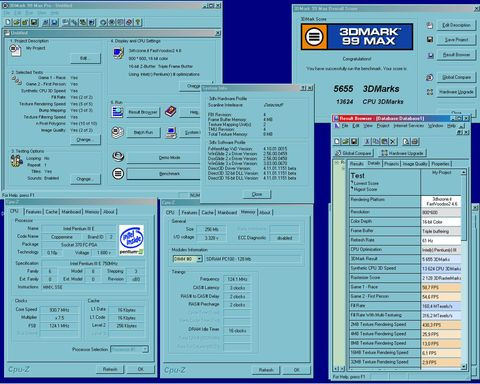The height and width of the screenshot is (384, 480).
Task: Click Change button under Selected Tests
Action: click(85, 139)
